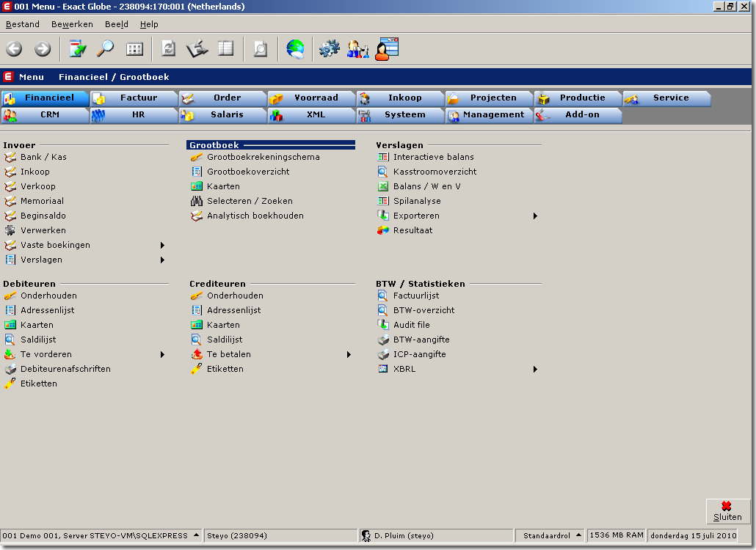This screenshot has width=756, height=550.
Task: Open the BTW-aangifte link
Action: (421, 340)
